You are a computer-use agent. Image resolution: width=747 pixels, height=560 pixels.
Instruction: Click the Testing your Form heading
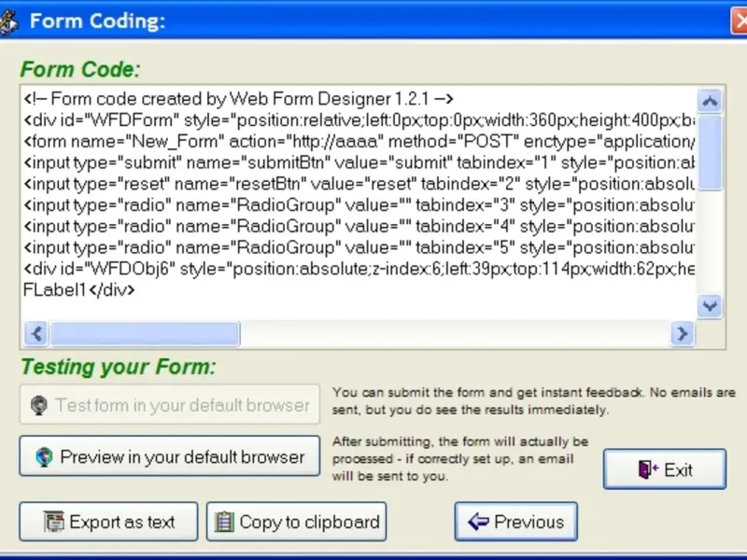click(119, 367)
